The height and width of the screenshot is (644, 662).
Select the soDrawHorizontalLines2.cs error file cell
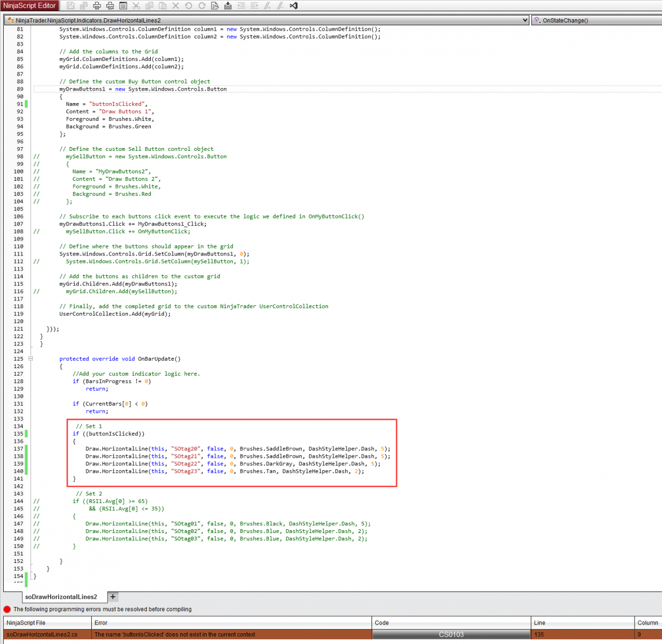[x=47, y=634]
